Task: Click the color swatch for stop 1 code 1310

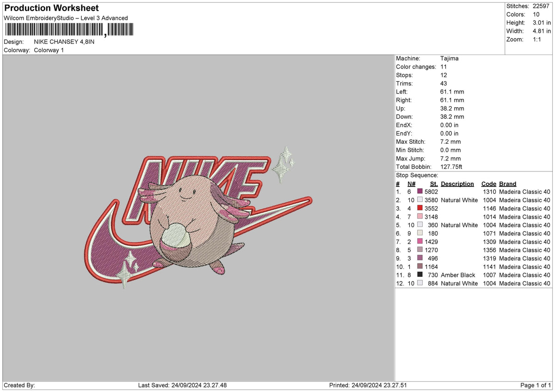Action: coord(420,191)
